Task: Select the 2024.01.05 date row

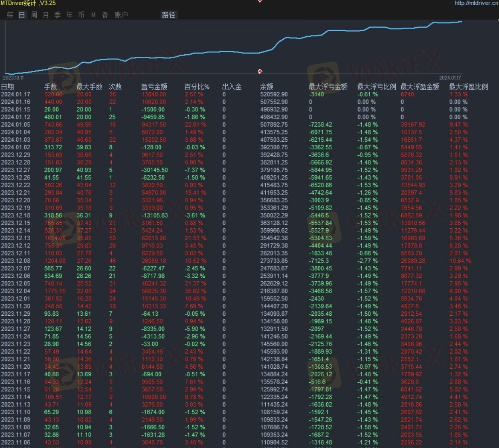Action: (x=15, y=125)
